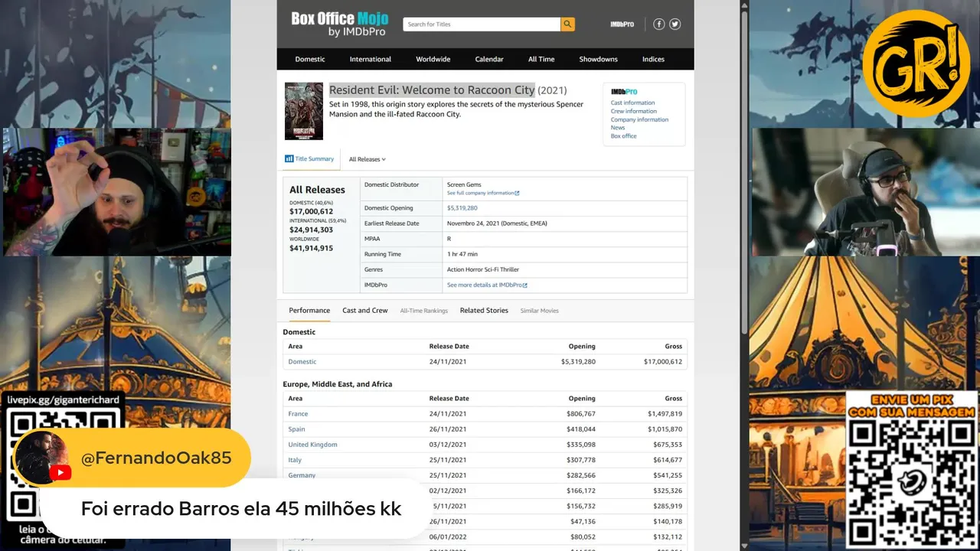Image resolution: width=980 pixels, height=551 pixels.
Task: Click See full company information link
Action: click(483, 193)
